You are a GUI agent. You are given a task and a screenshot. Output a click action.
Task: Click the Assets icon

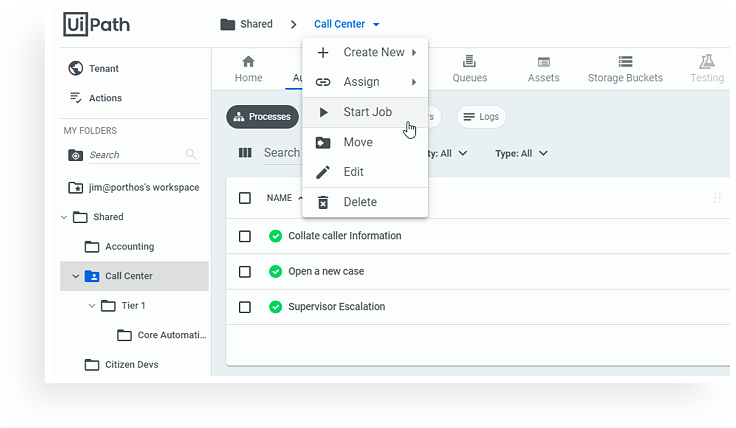[x=544, y=62]
